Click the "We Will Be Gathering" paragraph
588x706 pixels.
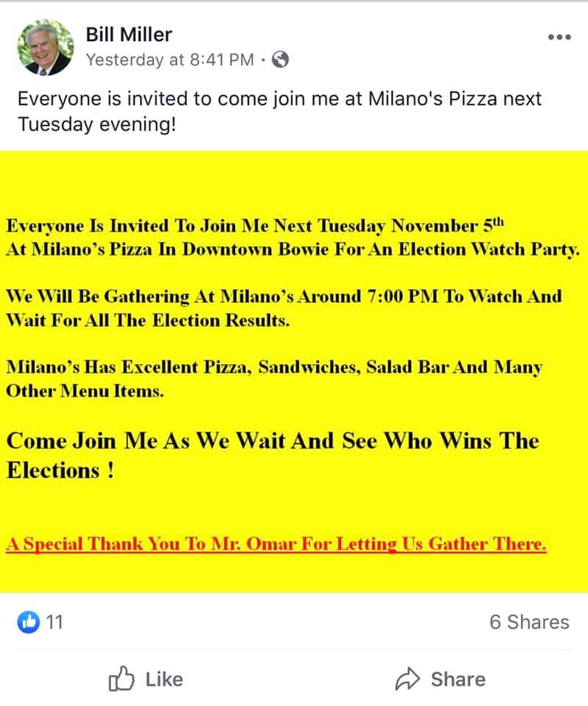point(283,308)
